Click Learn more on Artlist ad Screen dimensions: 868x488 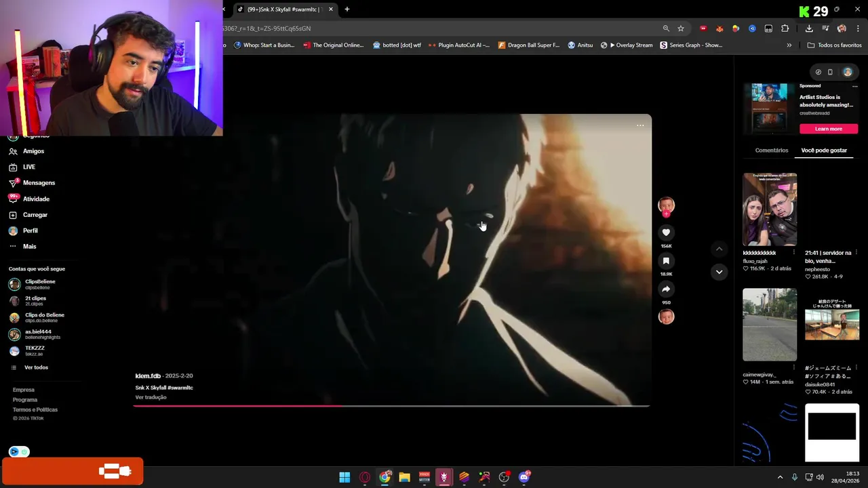coord(829,129)
